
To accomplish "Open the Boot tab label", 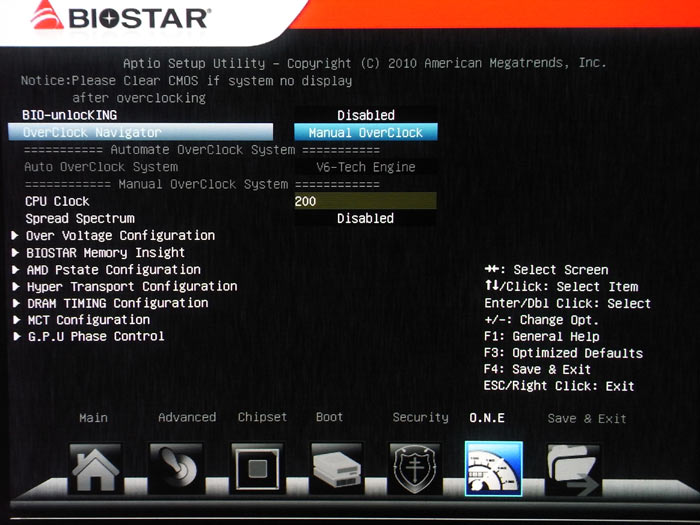I will pyautogui.click(x=329, y=417).
